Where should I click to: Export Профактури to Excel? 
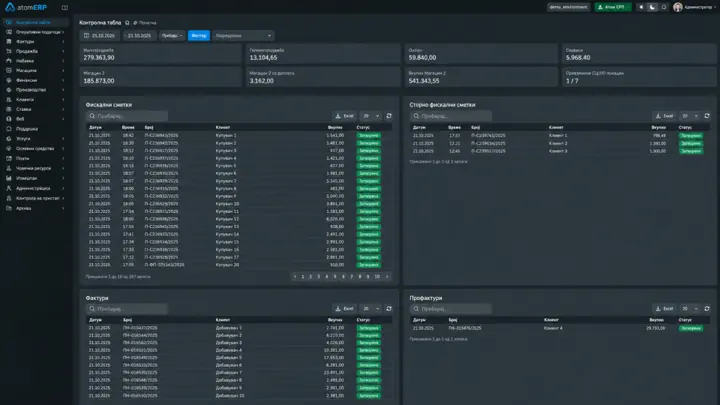tap(664, 309)
